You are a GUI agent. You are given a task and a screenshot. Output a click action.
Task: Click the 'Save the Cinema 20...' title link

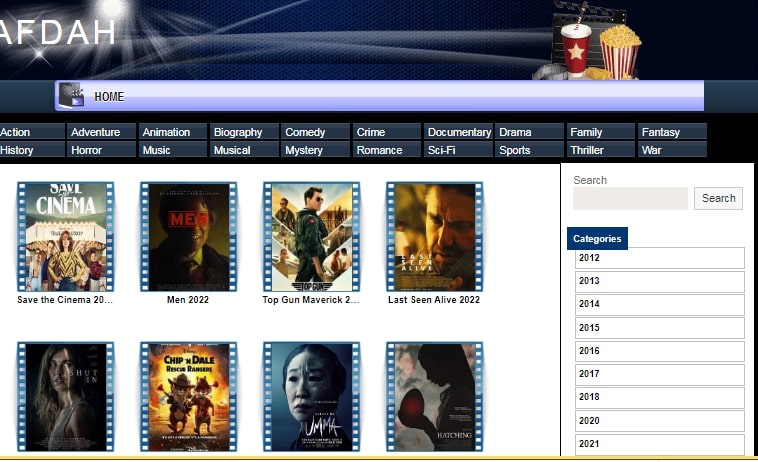coord(65,300)
